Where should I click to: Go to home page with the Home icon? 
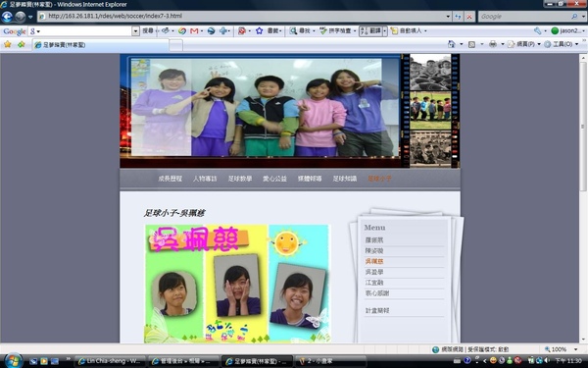[x=452, y=44]
